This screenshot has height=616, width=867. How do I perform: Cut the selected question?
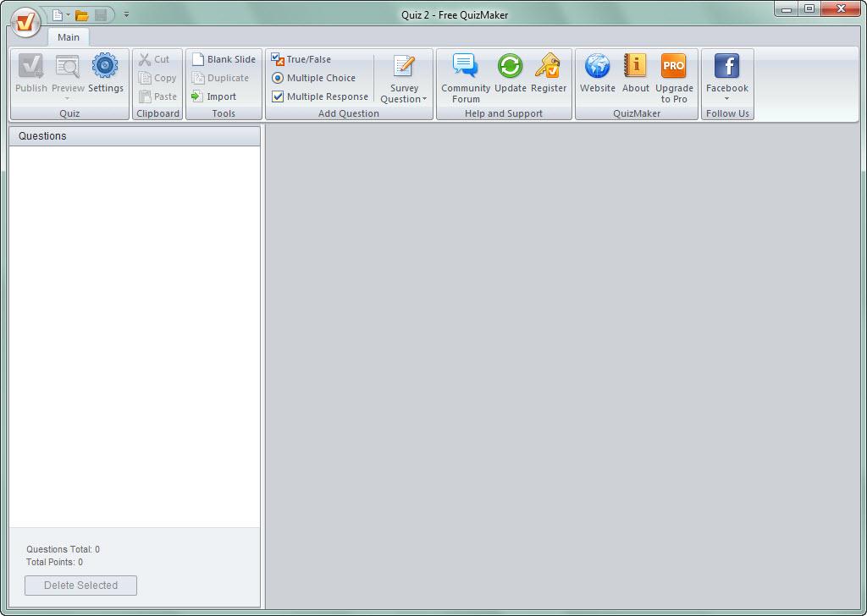[154, 59]
